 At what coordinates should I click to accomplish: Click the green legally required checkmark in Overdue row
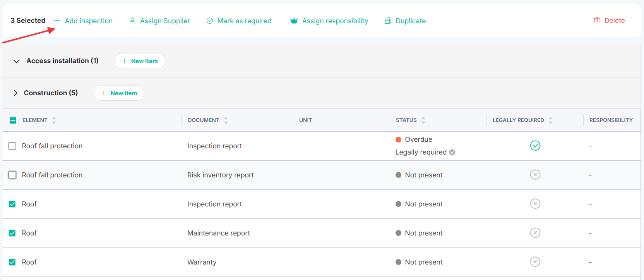(535, 146)
